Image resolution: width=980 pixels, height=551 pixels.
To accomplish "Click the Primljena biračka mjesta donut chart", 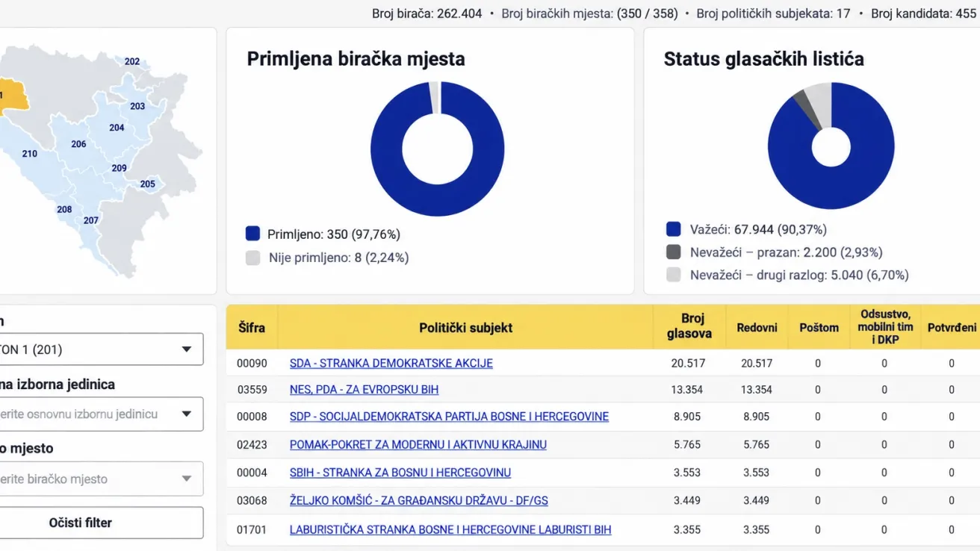I will pyautogui.click(x=438, y=149).
